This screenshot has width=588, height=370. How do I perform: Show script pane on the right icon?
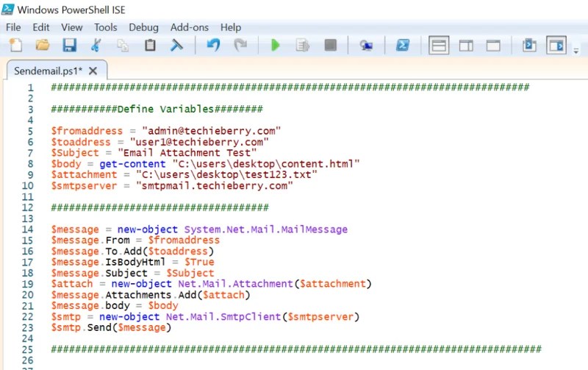click(466, 46)
